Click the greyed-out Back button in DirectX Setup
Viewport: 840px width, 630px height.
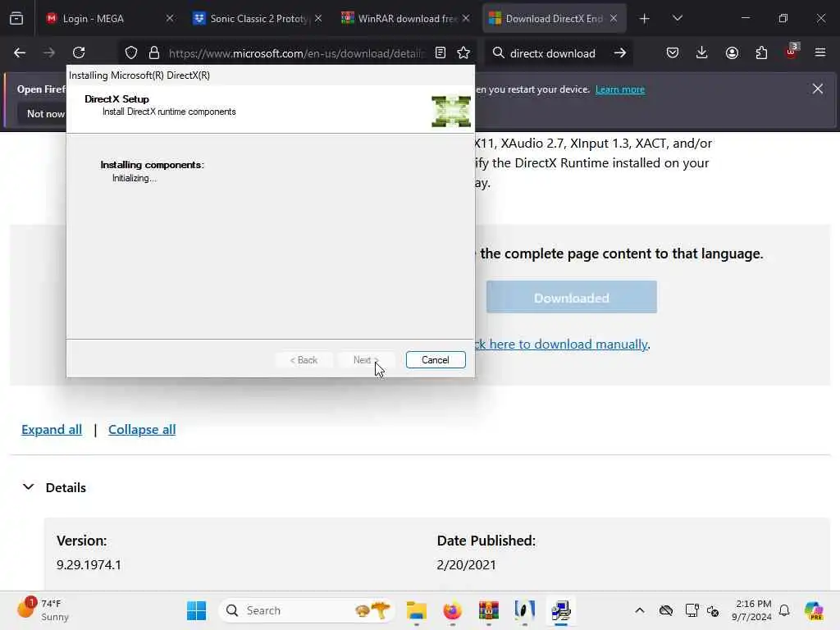(x=304, y=360)
